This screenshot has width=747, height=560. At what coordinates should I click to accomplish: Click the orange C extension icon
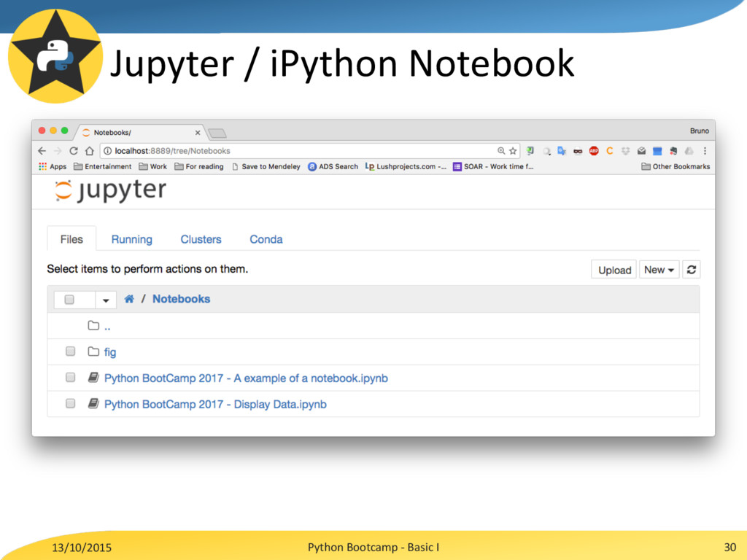click(x=609, y=151)
